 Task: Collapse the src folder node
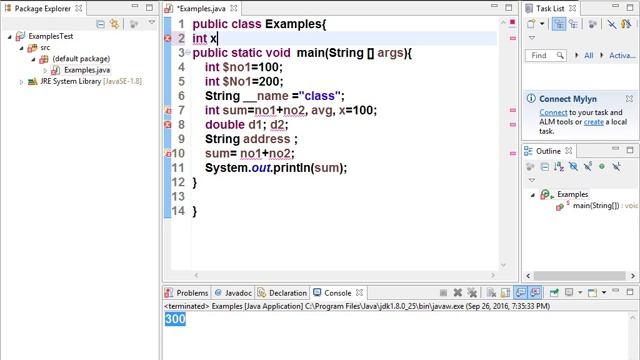(22, 48)
